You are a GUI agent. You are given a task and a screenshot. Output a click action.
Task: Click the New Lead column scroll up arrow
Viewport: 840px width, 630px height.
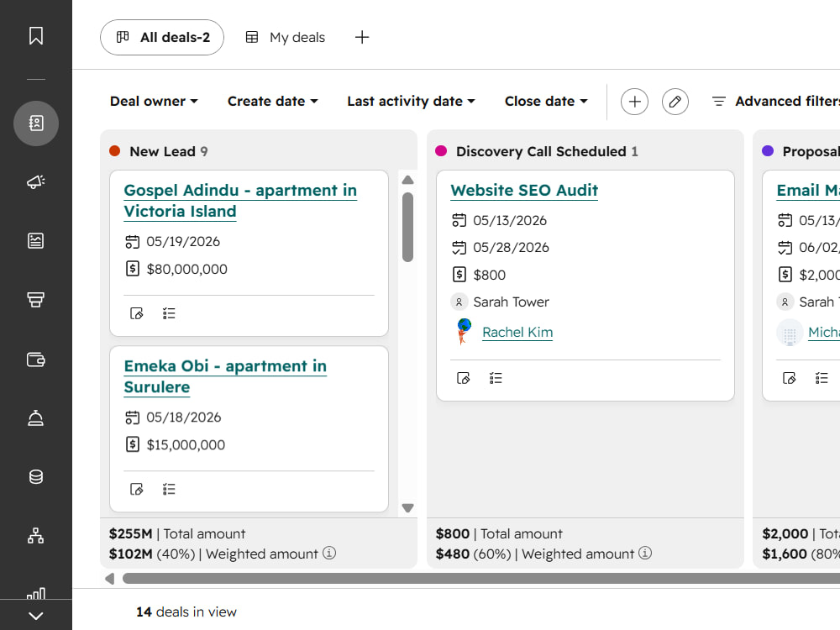click(x=407, y=180)
